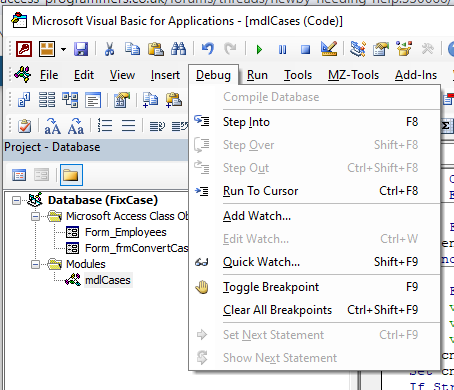
Task: Toggle Design Mode icon
Action: pos(329,49)
